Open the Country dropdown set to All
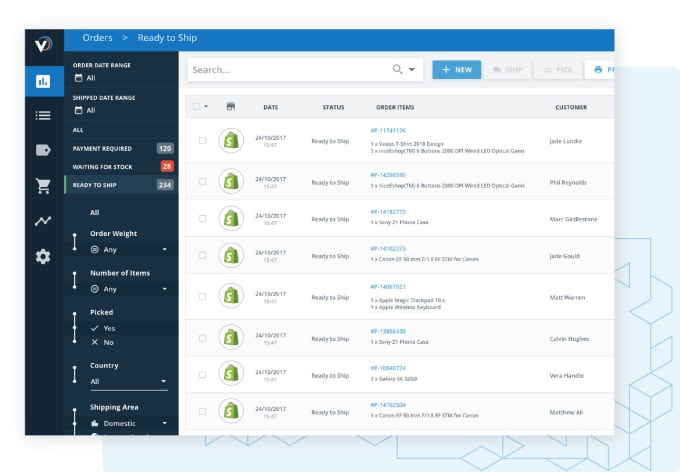The width and height of the screenshot is (680, 472). (128, 381)
